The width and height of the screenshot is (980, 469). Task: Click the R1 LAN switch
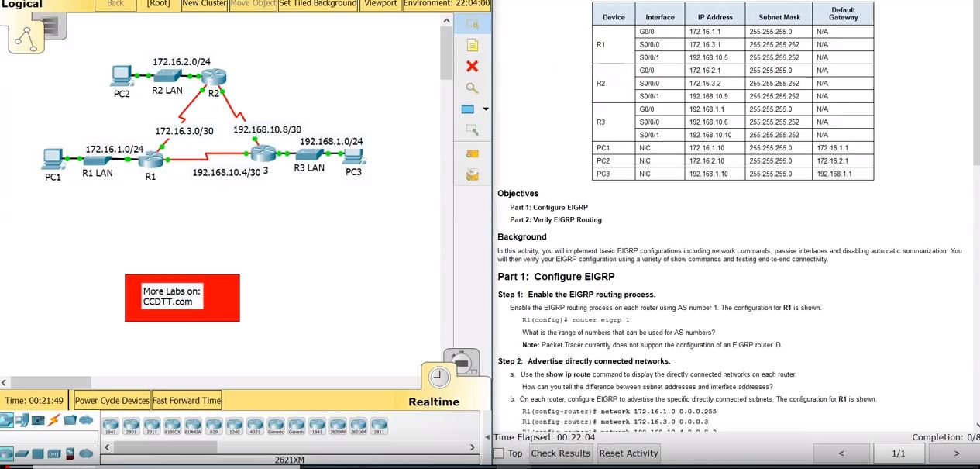(x=98, y=158)
